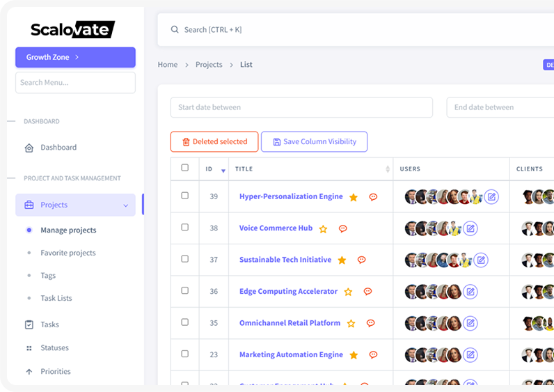Click the star icon beside Hyper-Personalization Engine

(x=354, y=197)
